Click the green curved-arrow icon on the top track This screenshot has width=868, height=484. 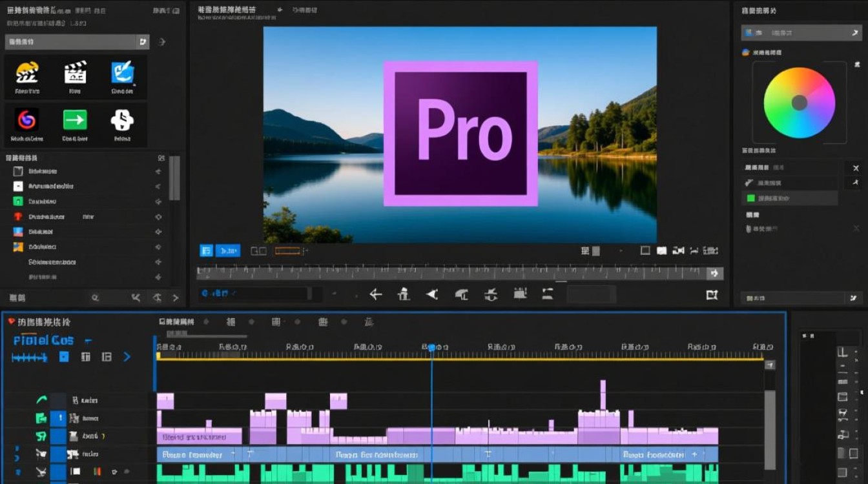[x=41, y=400]
